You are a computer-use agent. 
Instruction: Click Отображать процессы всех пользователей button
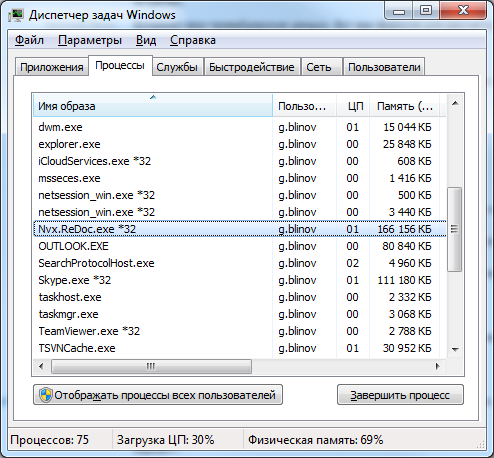point(158,395)
